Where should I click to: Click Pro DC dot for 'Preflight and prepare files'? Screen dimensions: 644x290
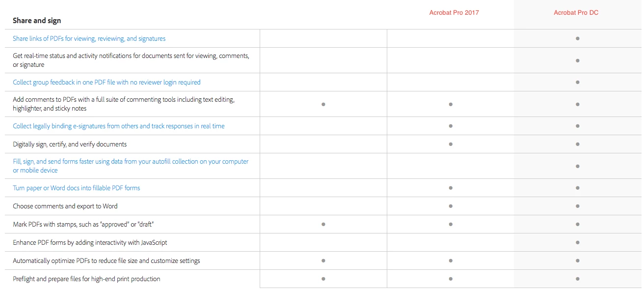[x=578, y=279]
